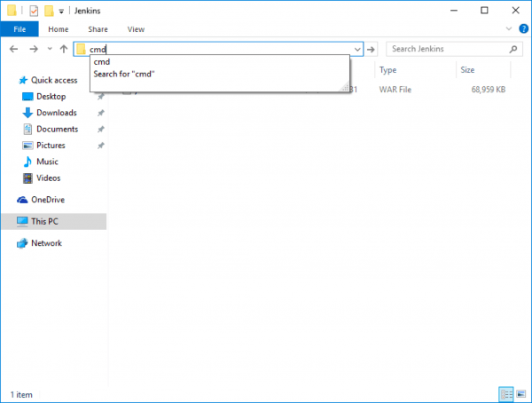The image size is (532, 403).
Task: Open the File tab
Action: [x=20, y=29]
